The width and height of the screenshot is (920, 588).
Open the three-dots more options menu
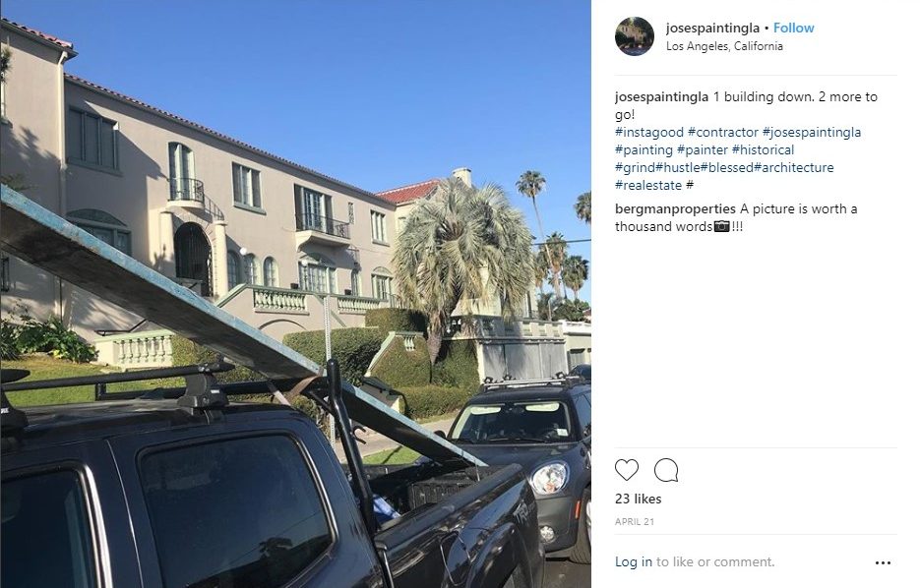click(883, 562)
